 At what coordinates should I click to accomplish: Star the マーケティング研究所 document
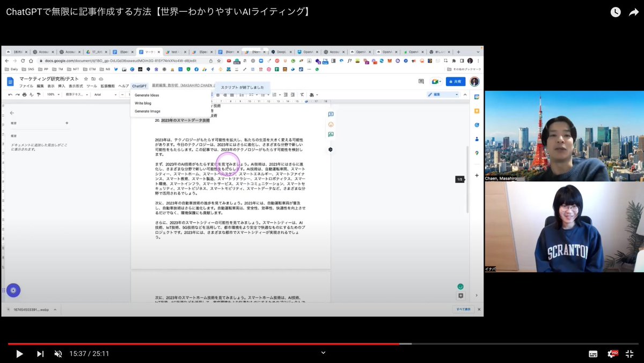[x=86, y=79]
